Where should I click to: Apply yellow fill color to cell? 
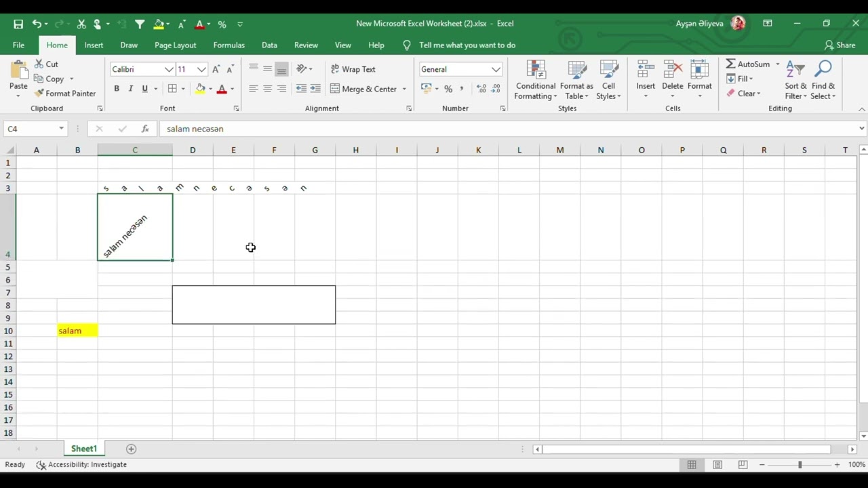tap(200, 89)
